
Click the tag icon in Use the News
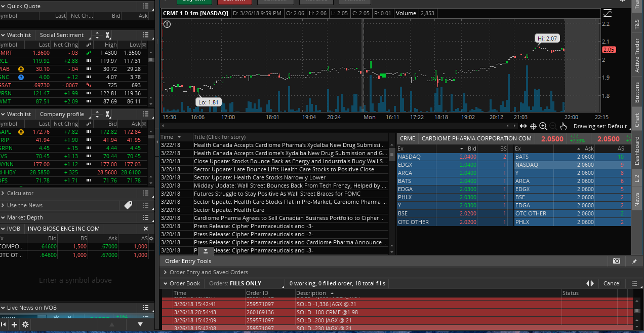coord(128,205)
